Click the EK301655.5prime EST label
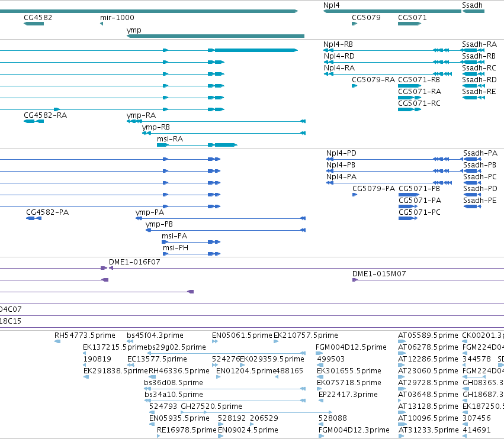Image resolution: width=504 pixels, height=439 pixels. (x=349, y=371)
